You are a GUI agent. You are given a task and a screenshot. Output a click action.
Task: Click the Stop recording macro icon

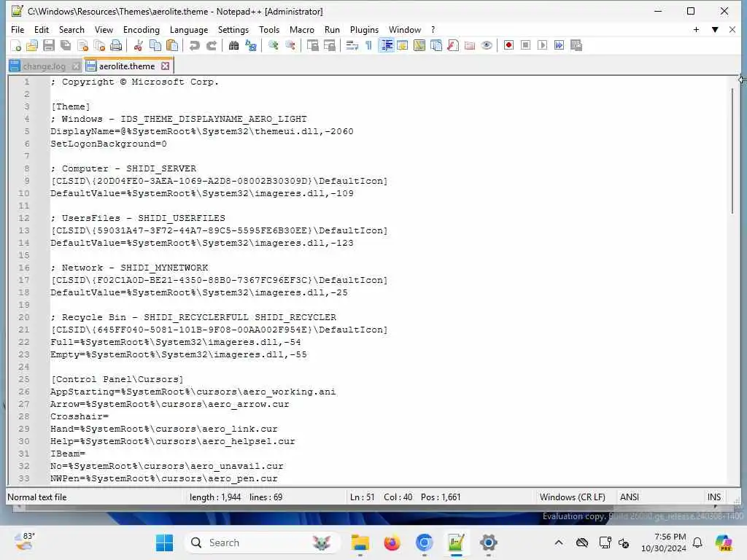[x=525, y=46]
